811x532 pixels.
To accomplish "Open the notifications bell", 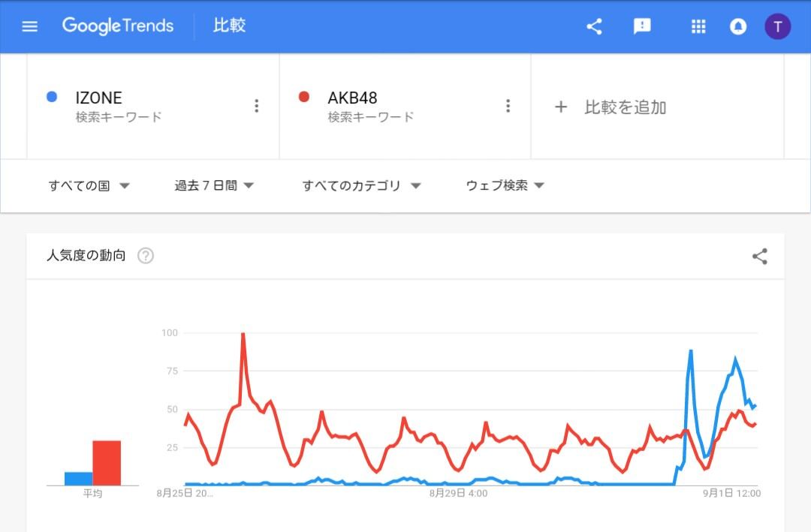I will click(x=738, y=27).
